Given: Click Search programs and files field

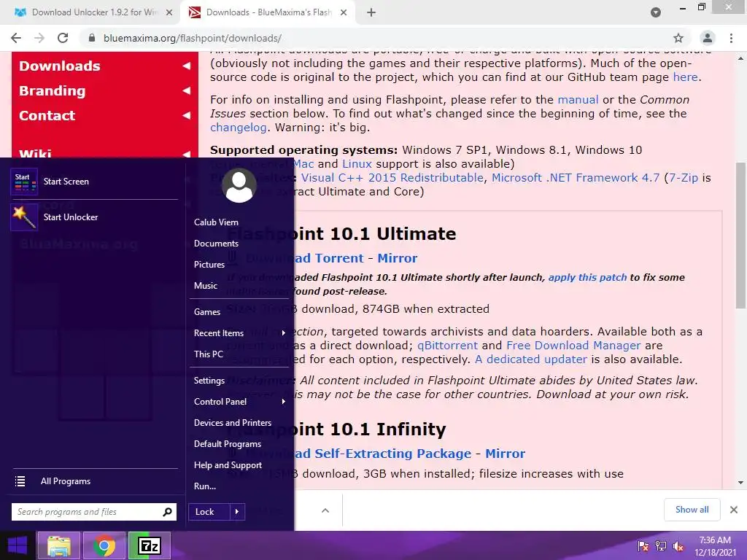Looking at the screenshot, I should tap(94, 512).
